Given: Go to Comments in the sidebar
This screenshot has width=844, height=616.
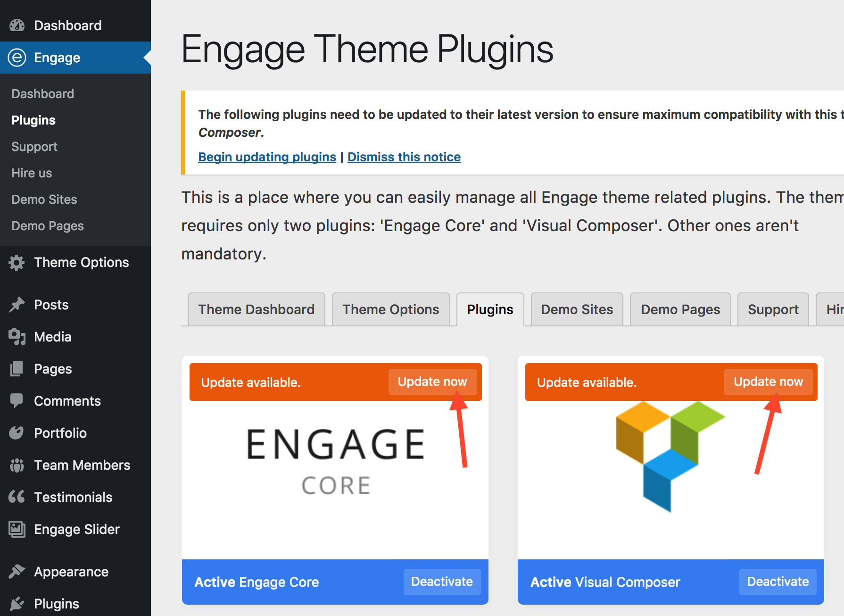Looking at the screenshot, I should pyautogui.click(x=75, y=401).
